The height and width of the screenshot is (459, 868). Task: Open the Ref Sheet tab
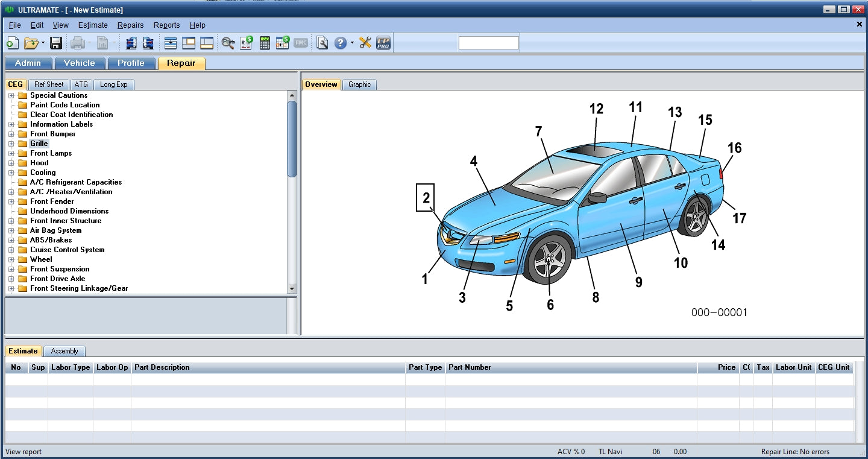(48, 84)
